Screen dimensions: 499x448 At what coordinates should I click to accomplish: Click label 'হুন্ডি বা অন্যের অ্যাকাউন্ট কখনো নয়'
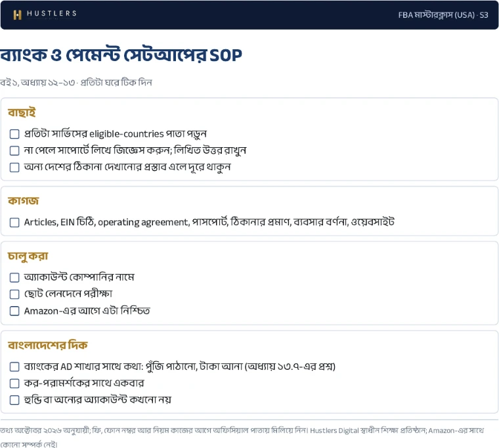point(98,400)
